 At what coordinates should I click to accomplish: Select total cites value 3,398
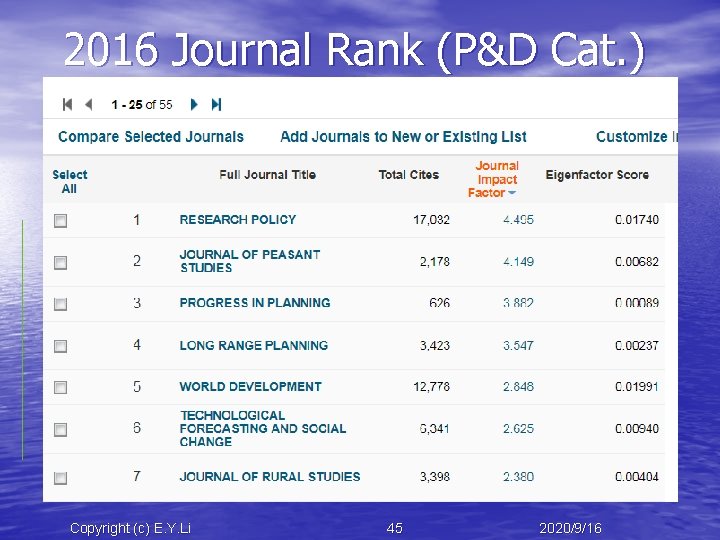[x=435, y=477]
